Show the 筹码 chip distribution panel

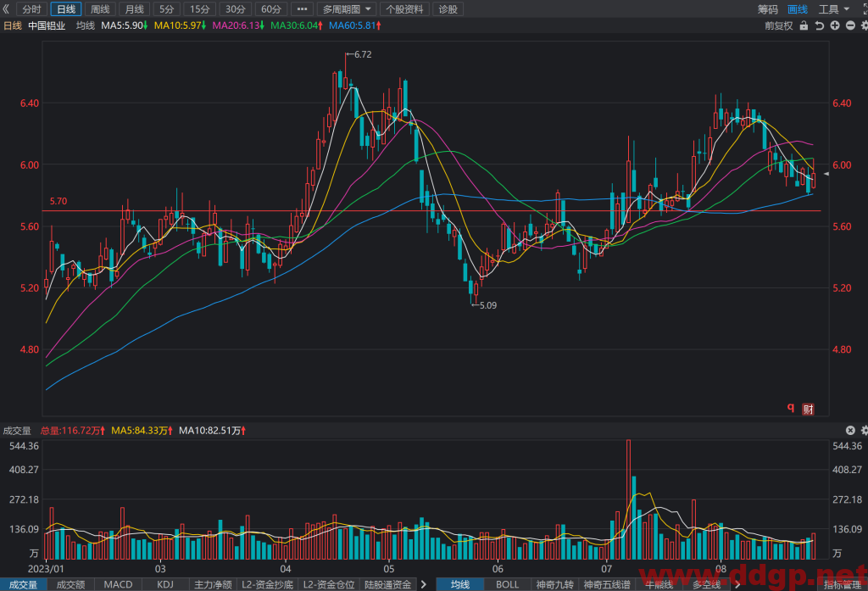pos(768,8)
